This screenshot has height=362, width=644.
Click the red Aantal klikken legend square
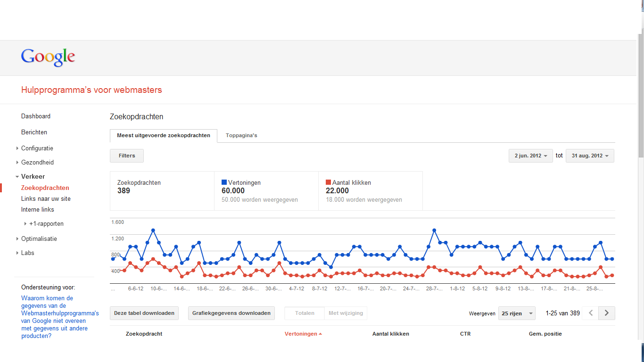[329, 182]
